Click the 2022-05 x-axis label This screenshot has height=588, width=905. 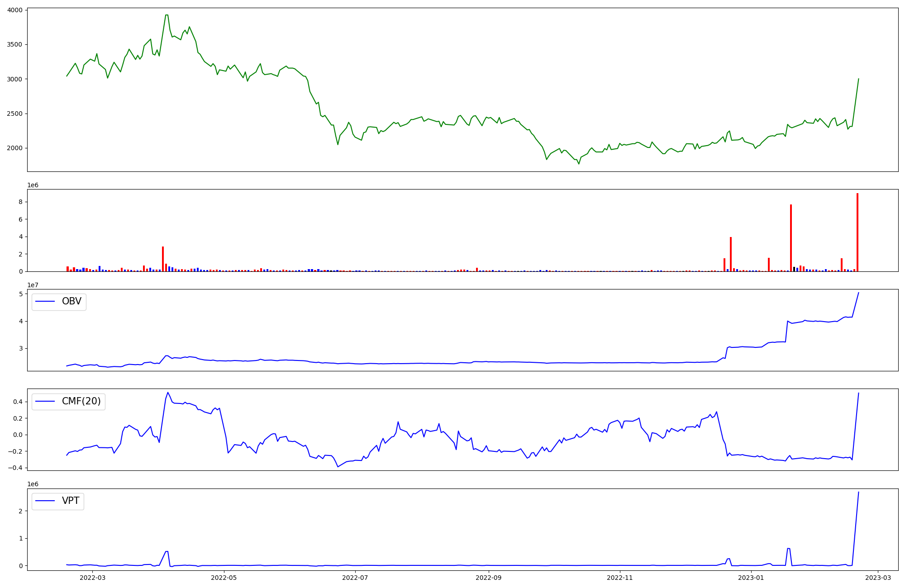(x=224, y=578)
